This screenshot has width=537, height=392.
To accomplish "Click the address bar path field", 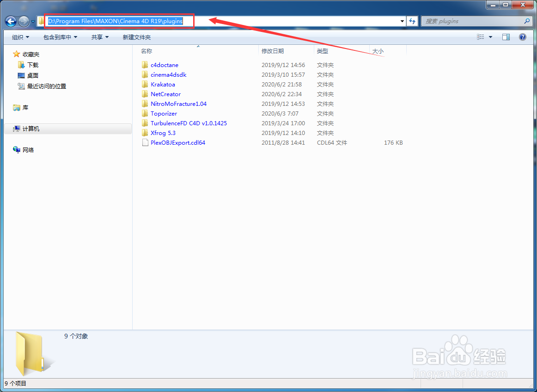I will click(221, 21).
